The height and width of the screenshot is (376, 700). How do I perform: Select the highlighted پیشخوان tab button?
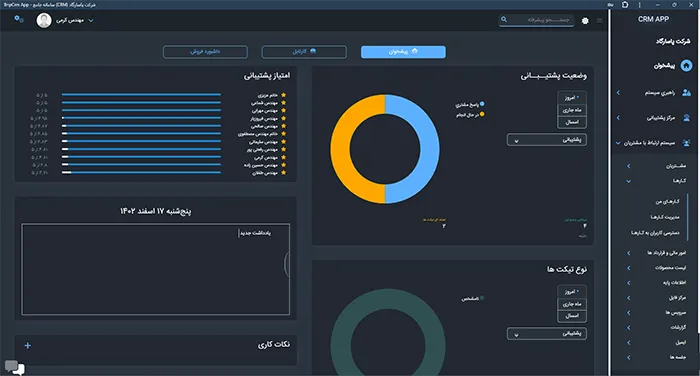(x=403, y=52)
